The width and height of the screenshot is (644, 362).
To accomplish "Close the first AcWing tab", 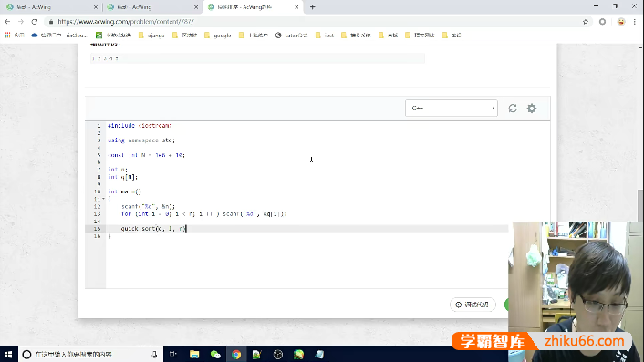I will tap(96, 7).
